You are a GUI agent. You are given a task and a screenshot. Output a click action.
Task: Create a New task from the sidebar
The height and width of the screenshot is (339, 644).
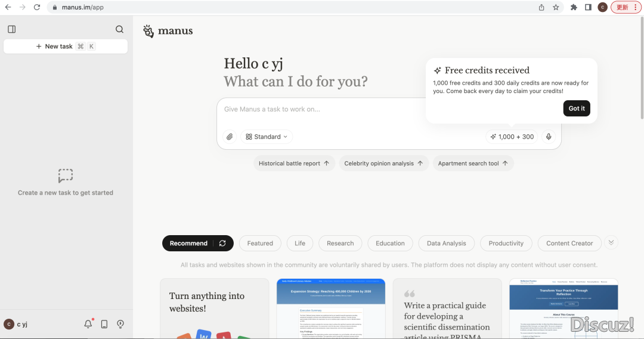tap(66, 46)
